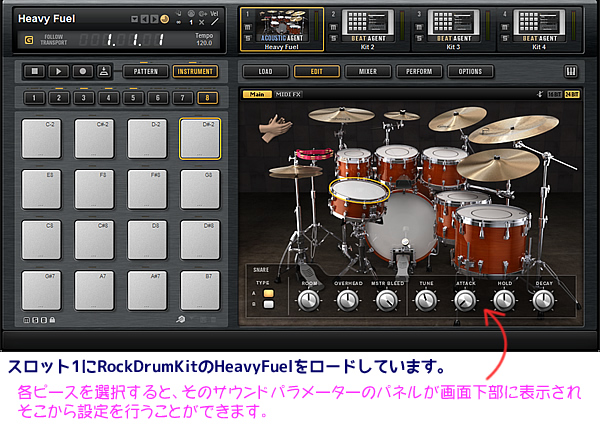Select the Main edit tab
Viewport: 600px width, 429px height.
click(x=257, y=94)
